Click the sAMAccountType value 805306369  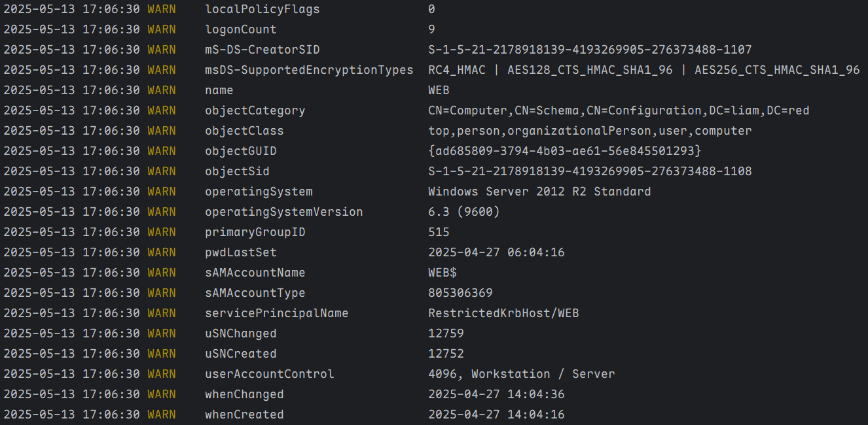click(x=460, y=293)
